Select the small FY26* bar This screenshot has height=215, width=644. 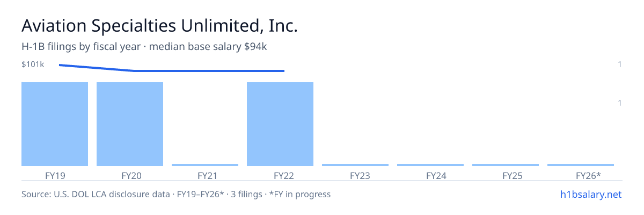click(x=581, y=165)
